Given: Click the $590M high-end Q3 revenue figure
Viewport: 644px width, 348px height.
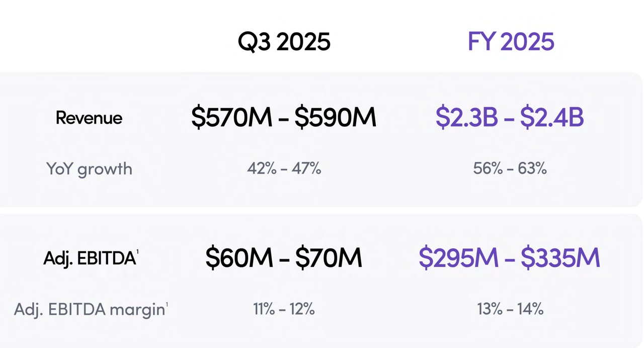Looking at the screenshot, I should (x=335, y=118).
